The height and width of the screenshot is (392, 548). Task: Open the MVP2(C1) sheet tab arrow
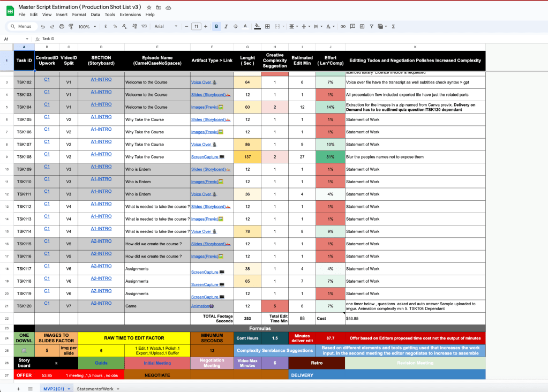coord(69,389)
